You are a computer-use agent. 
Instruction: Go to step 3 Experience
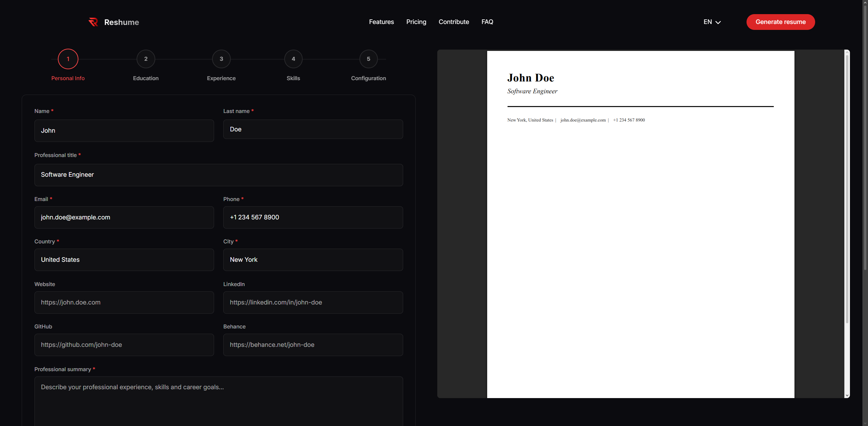click(x=221, y=59)
